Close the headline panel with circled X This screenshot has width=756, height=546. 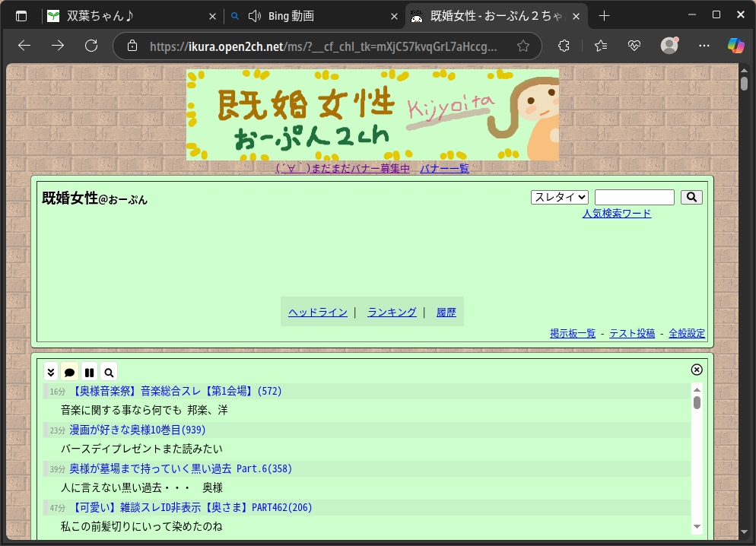697,370
